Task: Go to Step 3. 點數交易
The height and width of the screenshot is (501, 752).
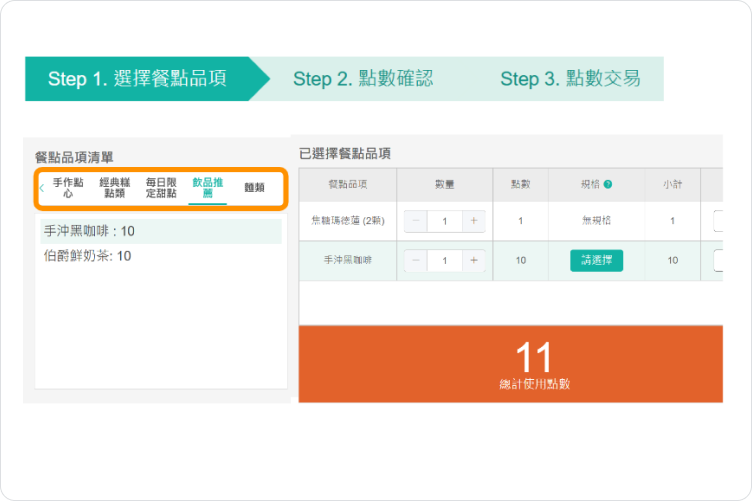Action: [570, 79]
